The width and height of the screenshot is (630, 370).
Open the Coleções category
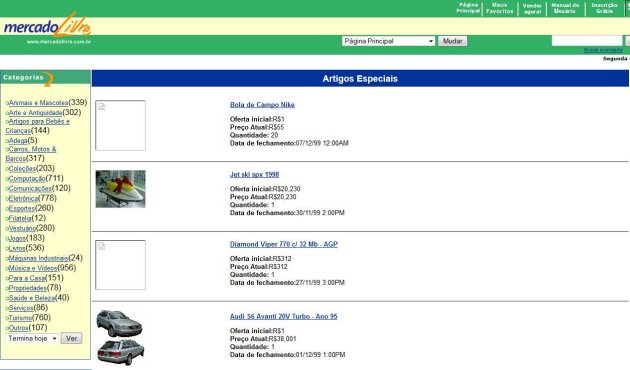(x=22, y=169)
